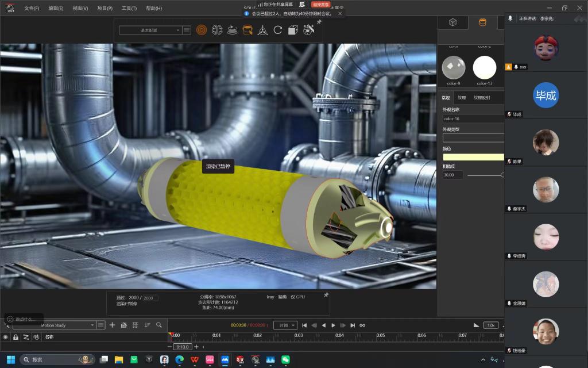The width and height of the screenshot is (588, 368).
Task: Open the Models cube tab in right panel
Action: point(452,22)
